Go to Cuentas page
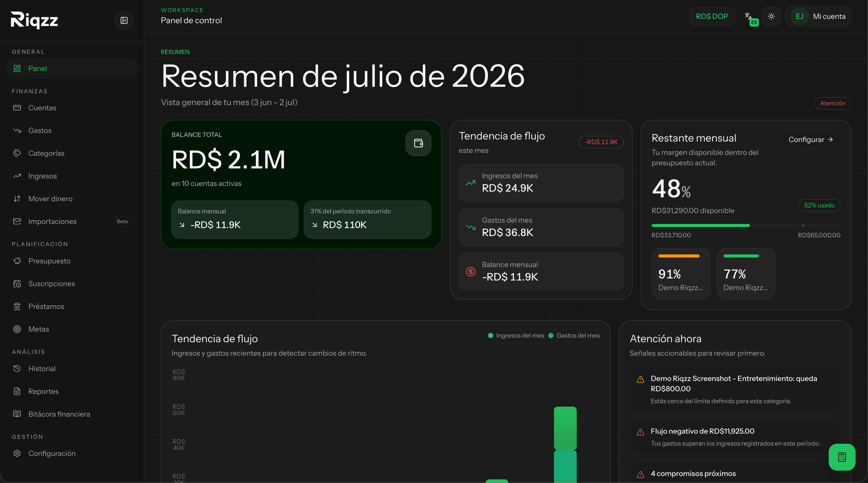Viewport: 868px width, 483px height. (71, 108)
